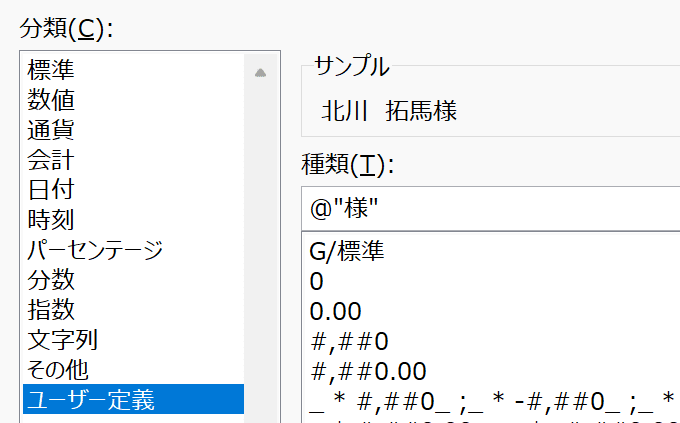Select その他 category
The image size is (680, 423).
click(x=134, y=369)
